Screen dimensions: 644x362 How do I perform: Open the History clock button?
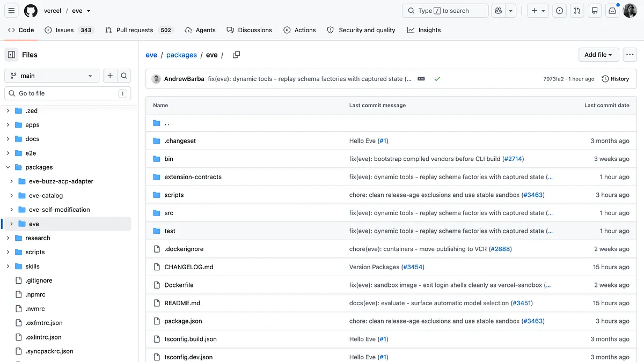[x=616, y=79]
